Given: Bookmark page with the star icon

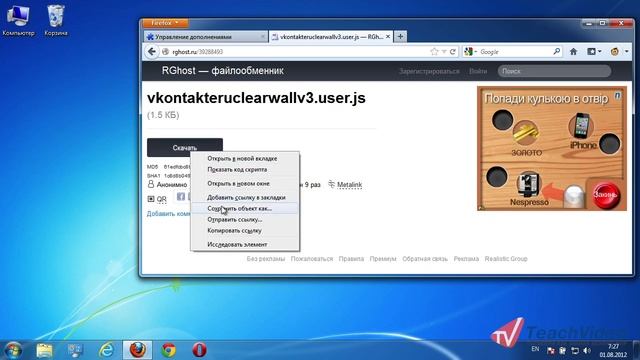Looking at the screenshot, I should click(434, 52).
